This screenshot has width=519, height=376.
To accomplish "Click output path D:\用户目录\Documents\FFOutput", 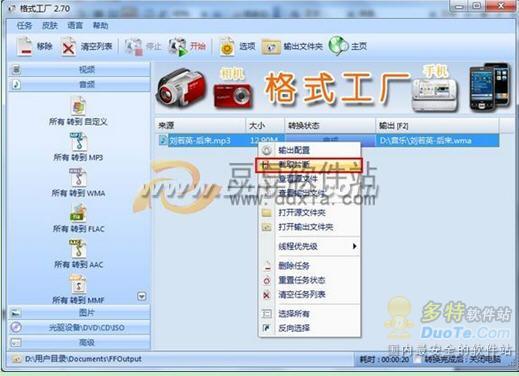I will [83, 359].
